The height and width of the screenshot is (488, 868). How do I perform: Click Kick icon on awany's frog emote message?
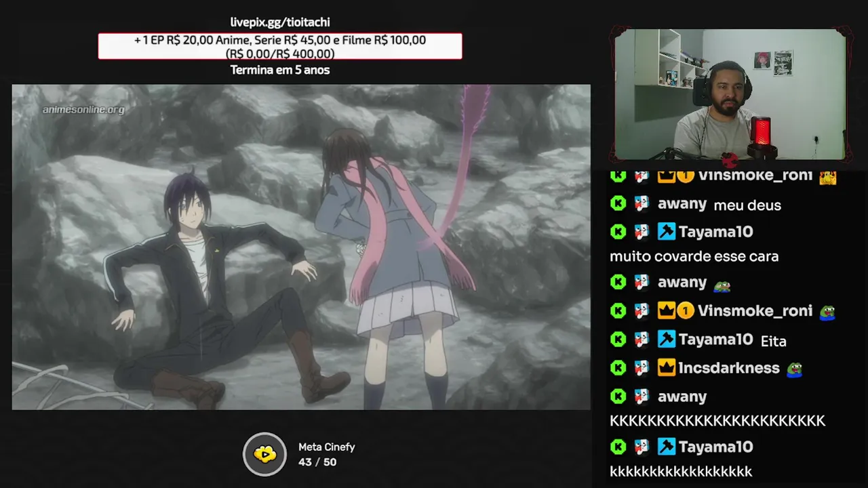[618, 282]
